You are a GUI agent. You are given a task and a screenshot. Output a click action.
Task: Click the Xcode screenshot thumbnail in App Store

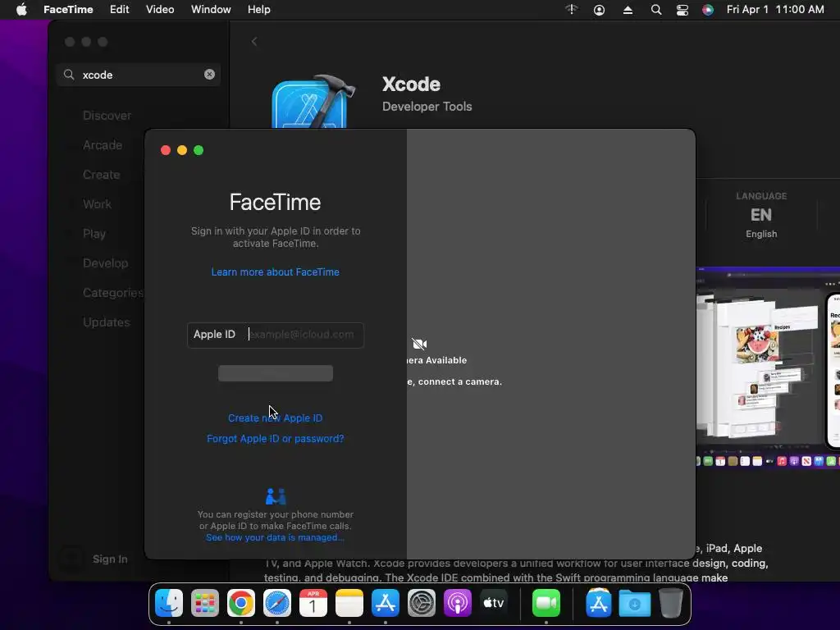(x=768, y=367)
